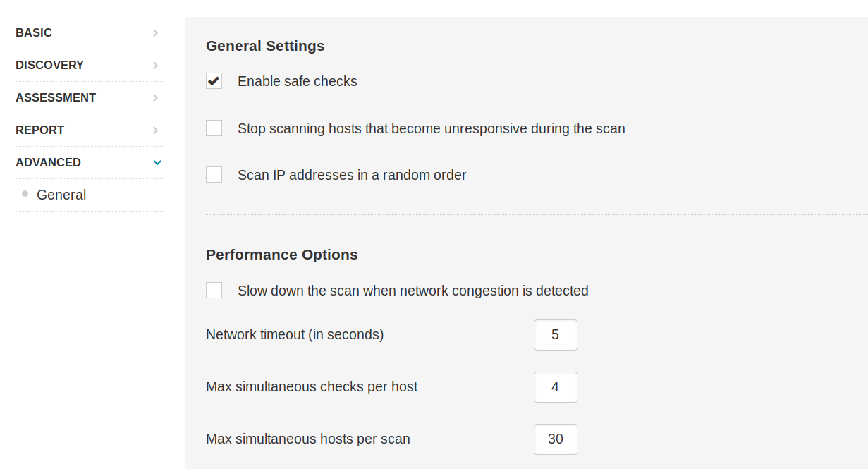Select the General sub-item under Advanced
Image resolution: width=868 pixels, height=469 pixels.
coord(61,195)
